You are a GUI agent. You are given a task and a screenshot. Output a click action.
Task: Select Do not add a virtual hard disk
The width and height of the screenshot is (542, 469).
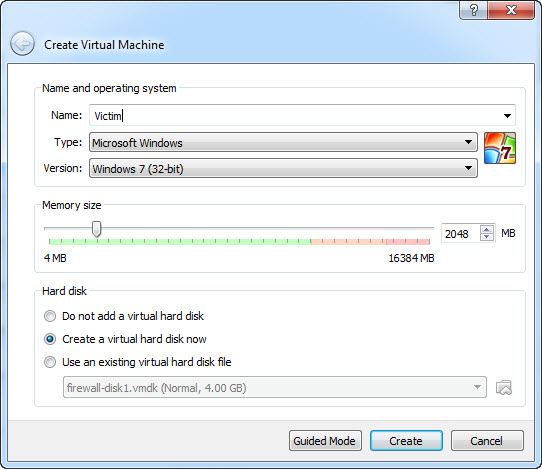(x=50, y=316)
